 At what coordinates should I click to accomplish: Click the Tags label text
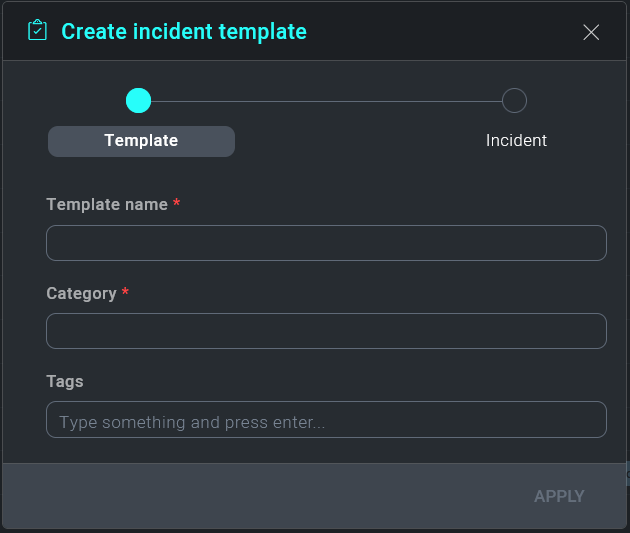[65, 382]
